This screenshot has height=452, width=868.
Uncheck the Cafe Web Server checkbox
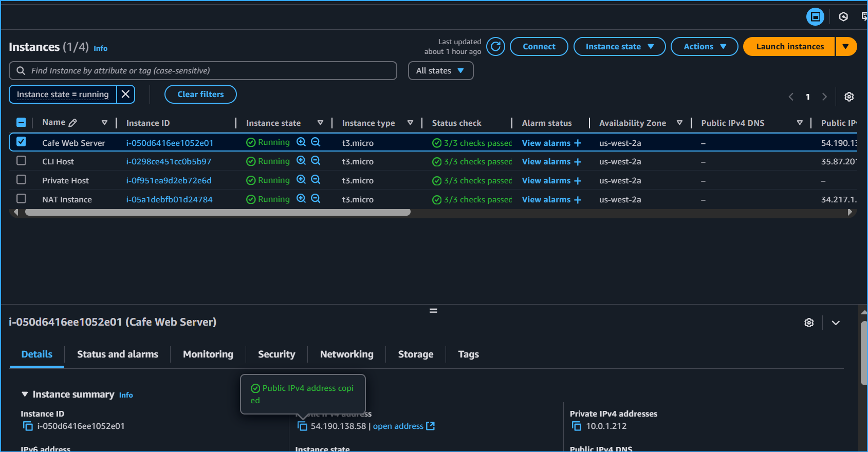click(x=21, y=142)
